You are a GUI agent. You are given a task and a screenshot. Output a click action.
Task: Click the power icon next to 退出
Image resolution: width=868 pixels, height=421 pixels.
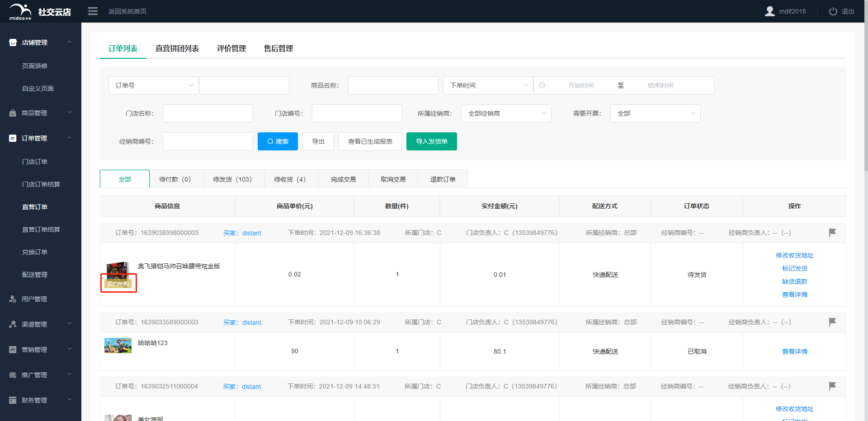tap(833, 11)
